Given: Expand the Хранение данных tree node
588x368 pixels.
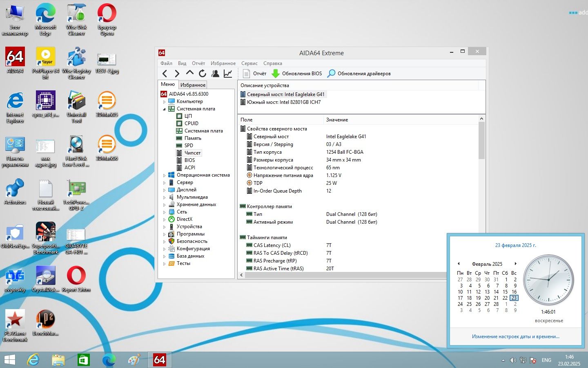Looking at the screenshot, I should (x=165, y=204).
